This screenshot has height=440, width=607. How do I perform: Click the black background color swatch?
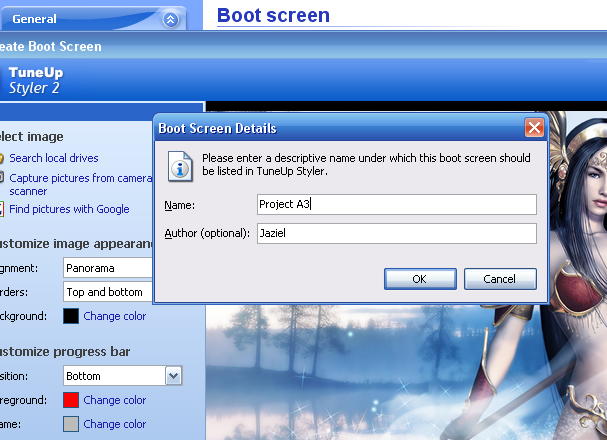coord(71,316)
